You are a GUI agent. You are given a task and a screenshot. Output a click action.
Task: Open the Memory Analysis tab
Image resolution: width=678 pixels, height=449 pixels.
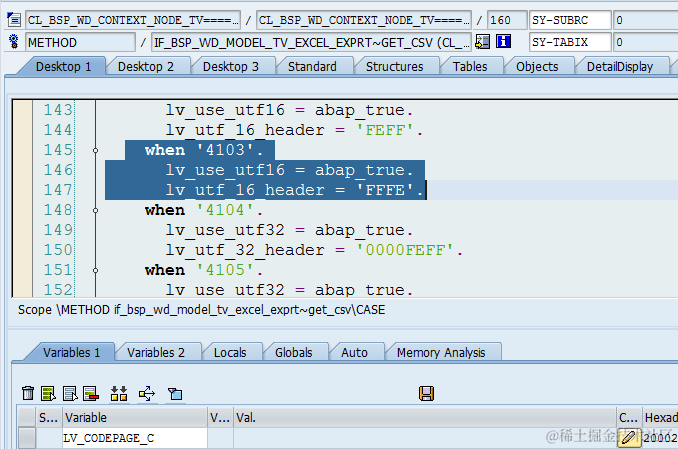pyautogui.click(x=441, y=353)
